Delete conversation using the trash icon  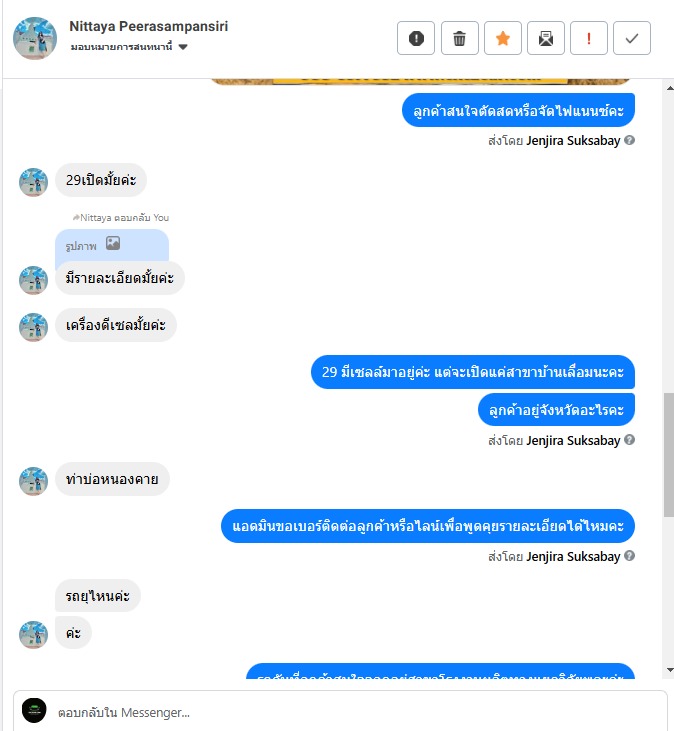click(x=460, y=38)
